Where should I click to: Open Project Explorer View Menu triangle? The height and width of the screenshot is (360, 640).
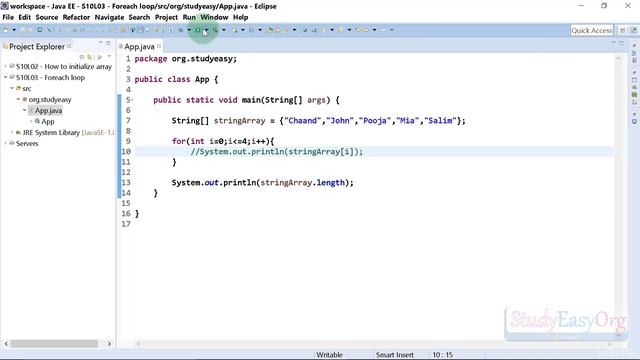(x=109, y=57)
